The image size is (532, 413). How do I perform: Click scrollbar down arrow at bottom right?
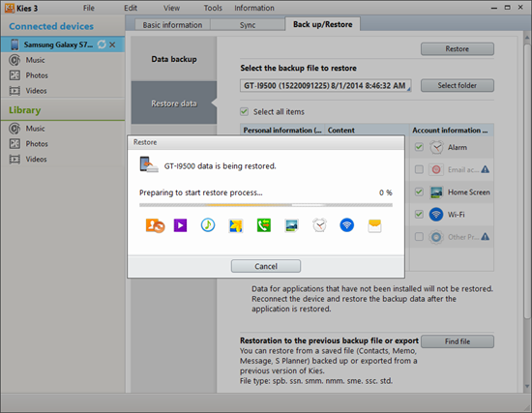(x=527, y=386)
